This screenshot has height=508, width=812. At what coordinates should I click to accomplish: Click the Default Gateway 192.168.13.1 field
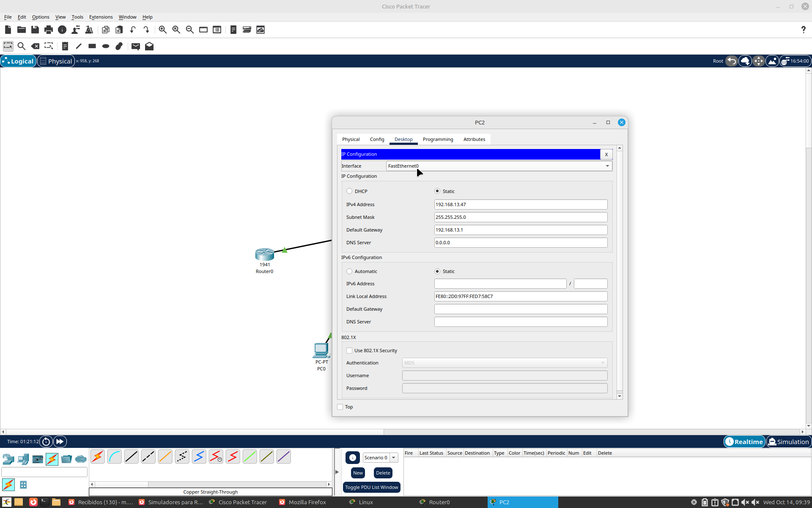[521, 230]
